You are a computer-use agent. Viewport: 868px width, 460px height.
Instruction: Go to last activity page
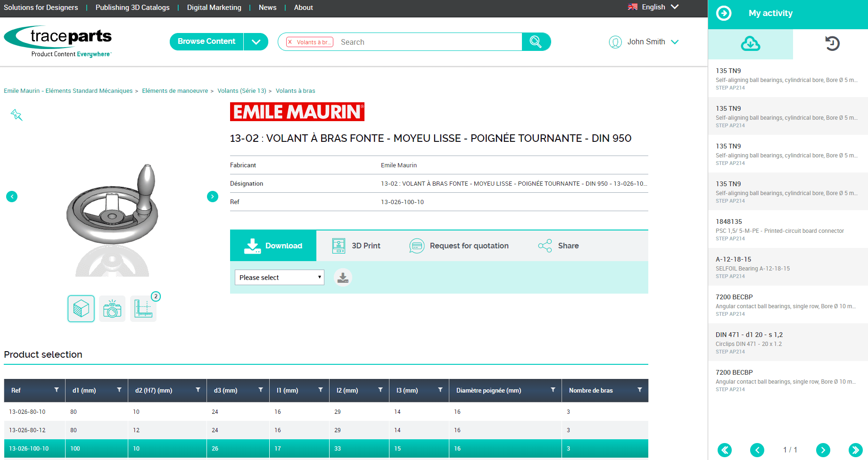click(856, 450)
